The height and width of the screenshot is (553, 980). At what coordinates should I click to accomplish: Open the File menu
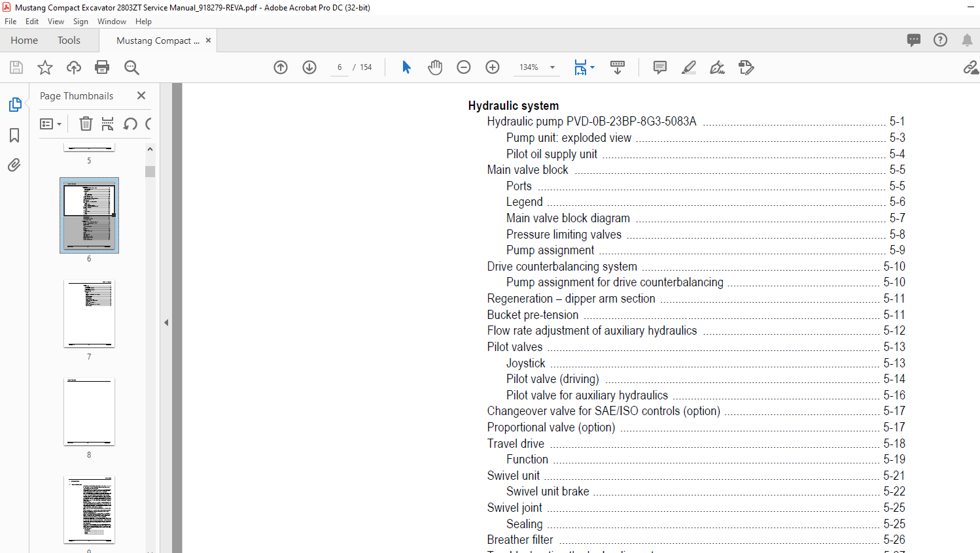click(x=10, y=22)
